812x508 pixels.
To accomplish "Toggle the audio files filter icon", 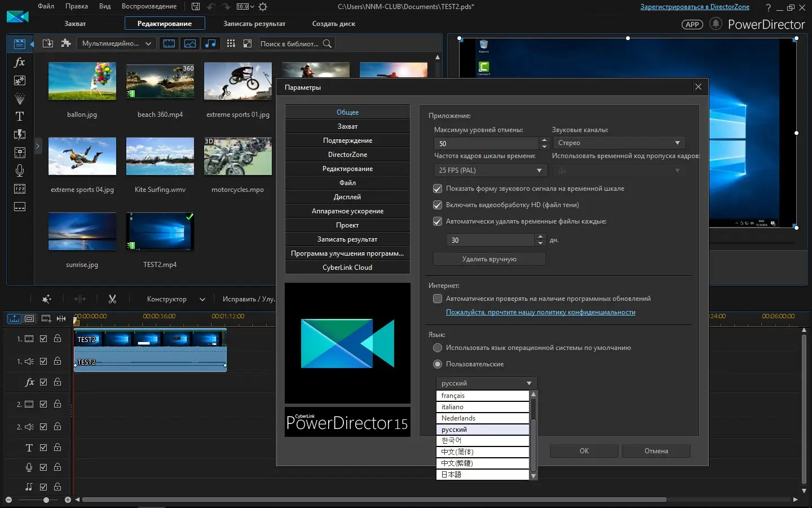I will (x=210, y=43).
